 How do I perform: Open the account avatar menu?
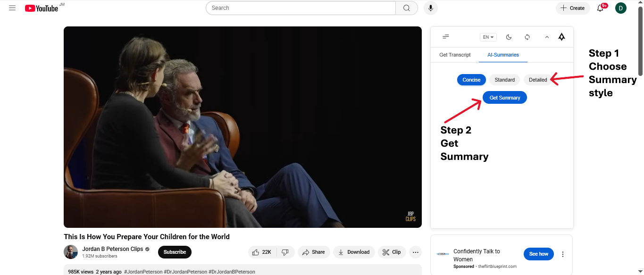(x=621, y=8)
